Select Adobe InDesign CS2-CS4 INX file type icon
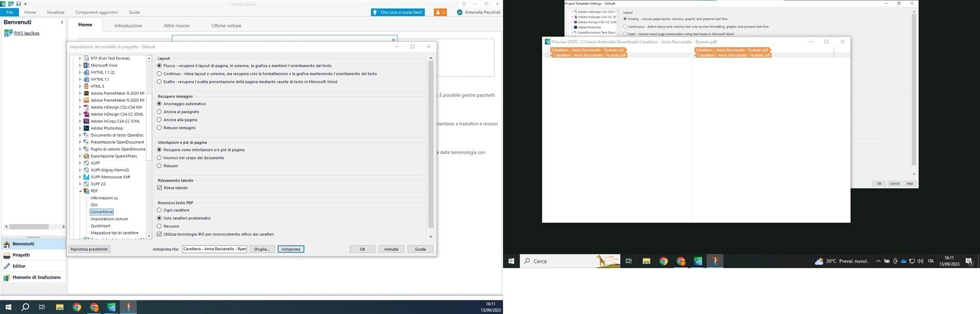This screenshot has height=314, width=980. point(86,107)
